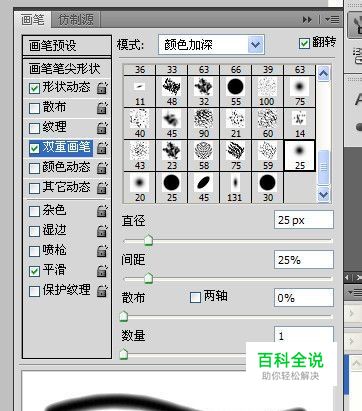Select brush tip sized 14

(x=300, y=123)
